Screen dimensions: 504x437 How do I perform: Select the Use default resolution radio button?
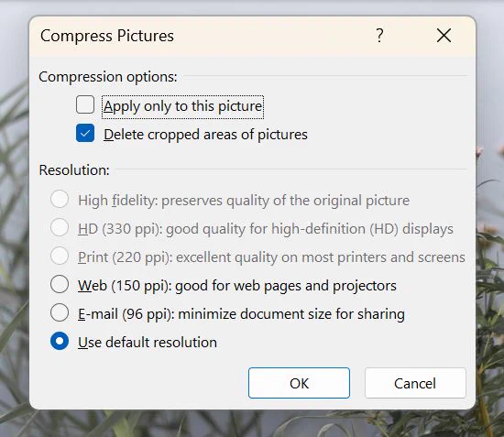[60, 341]
